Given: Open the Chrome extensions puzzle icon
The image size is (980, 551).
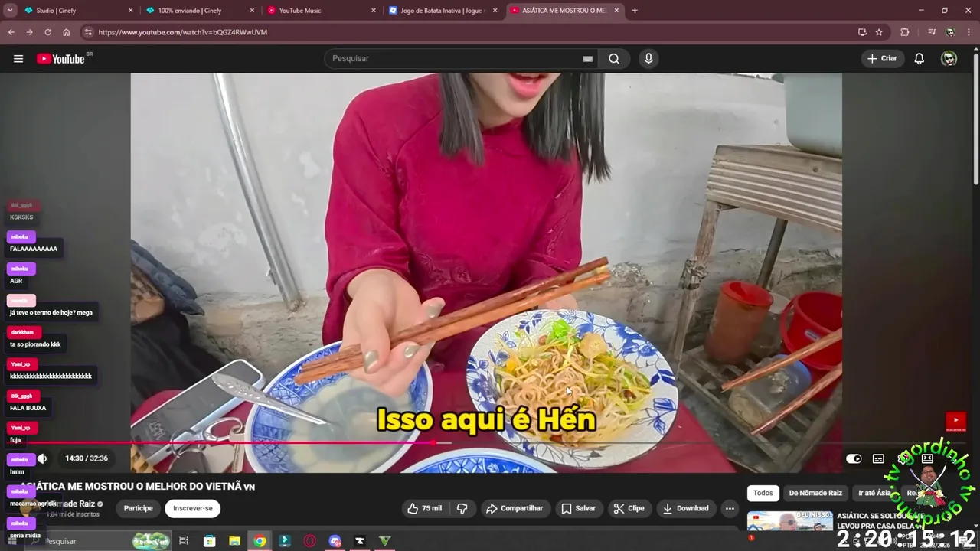Looking at the screenshot, I should click(x=905, y=32).
